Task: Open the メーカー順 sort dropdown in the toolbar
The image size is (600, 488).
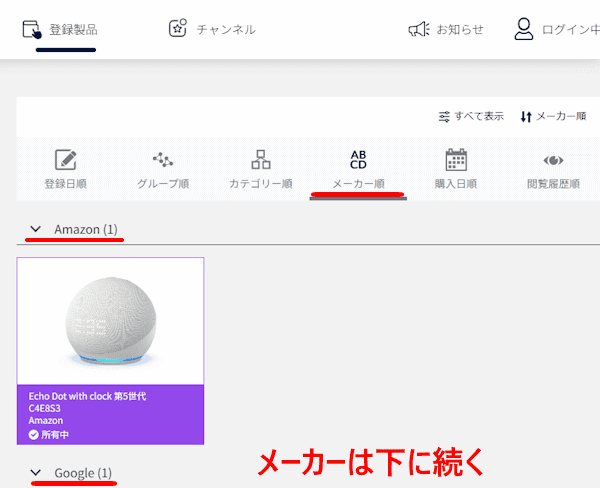Action: (561, 116)
